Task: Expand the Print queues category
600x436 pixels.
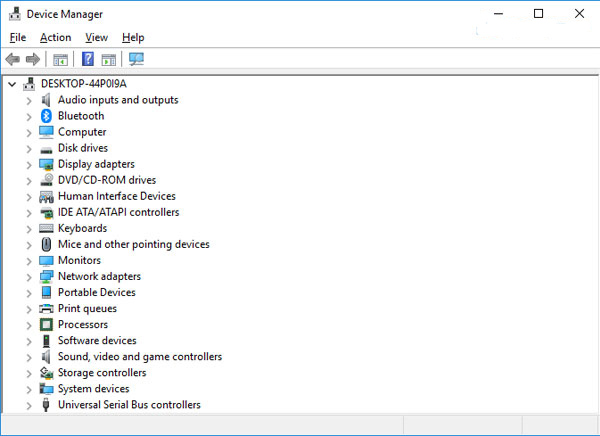Action: click(29, 309)
